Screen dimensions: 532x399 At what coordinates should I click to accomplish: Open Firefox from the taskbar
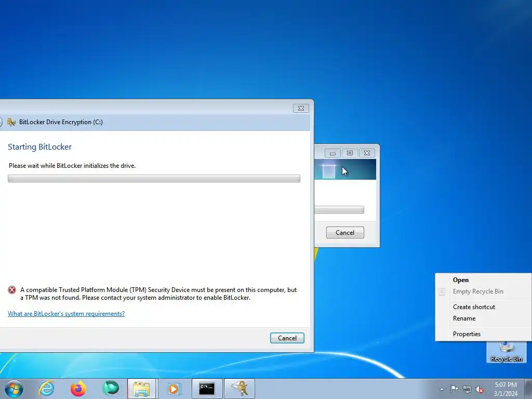[78, 389]
